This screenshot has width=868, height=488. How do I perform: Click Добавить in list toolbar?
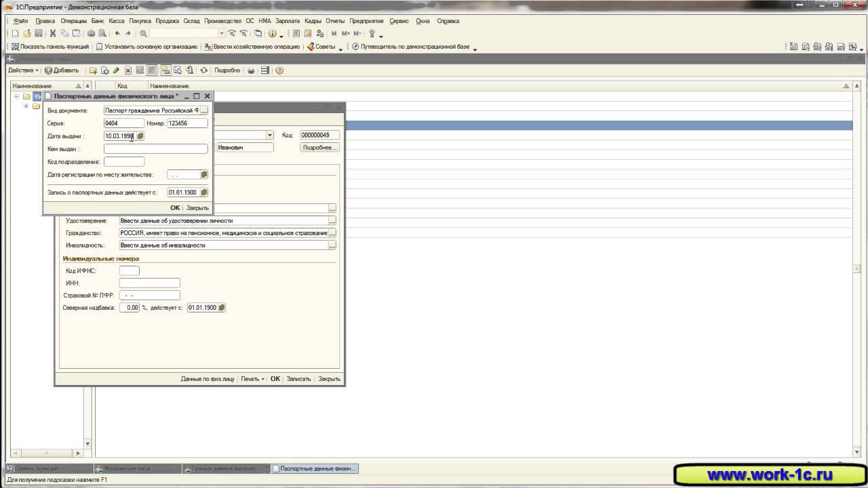pyautogui.click(x=62, y=70)
